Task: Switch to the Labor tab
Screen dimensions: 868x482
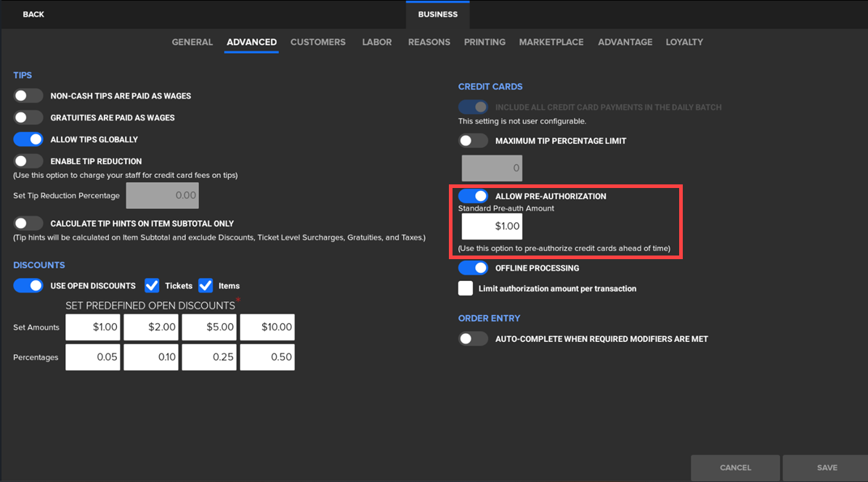Action: click(x=377, y=42)
